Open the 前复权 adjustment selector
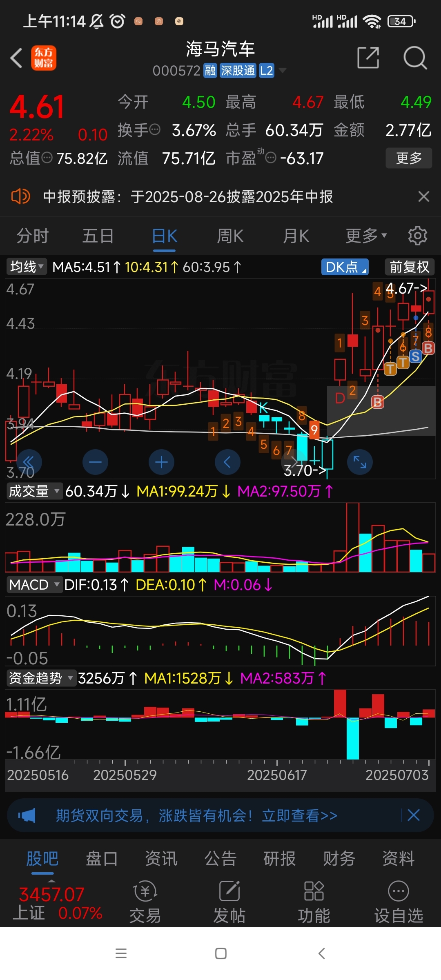 (410, 267)
